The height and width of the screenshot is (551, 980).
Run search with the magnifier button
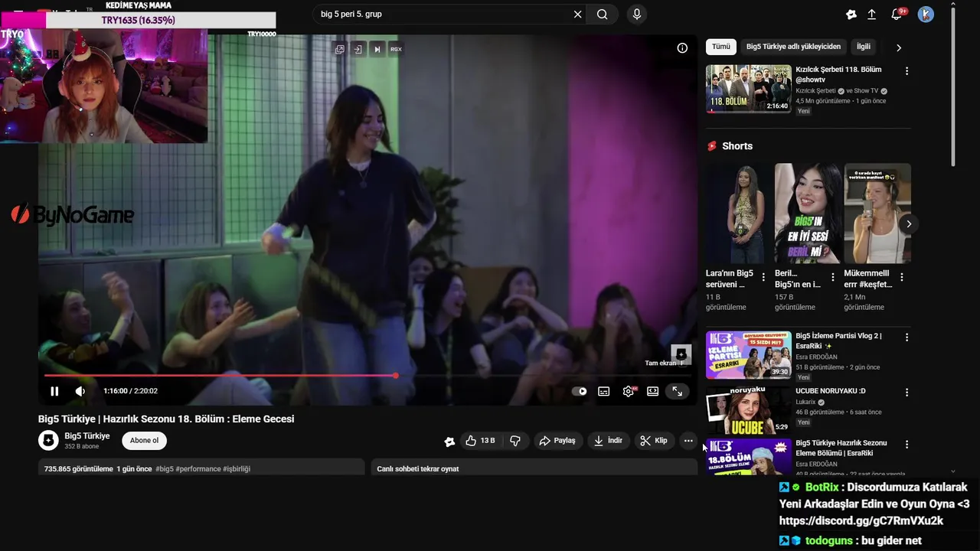(603, 15)
